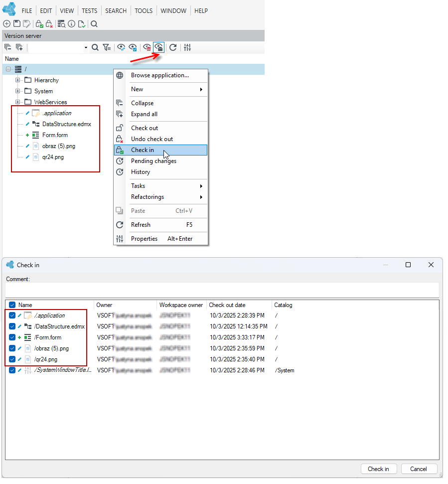Image resolution: width=448 pixels, height=484 pixels.
Task: Click the search magnifier beside the filter box
Action: (95, 47)
